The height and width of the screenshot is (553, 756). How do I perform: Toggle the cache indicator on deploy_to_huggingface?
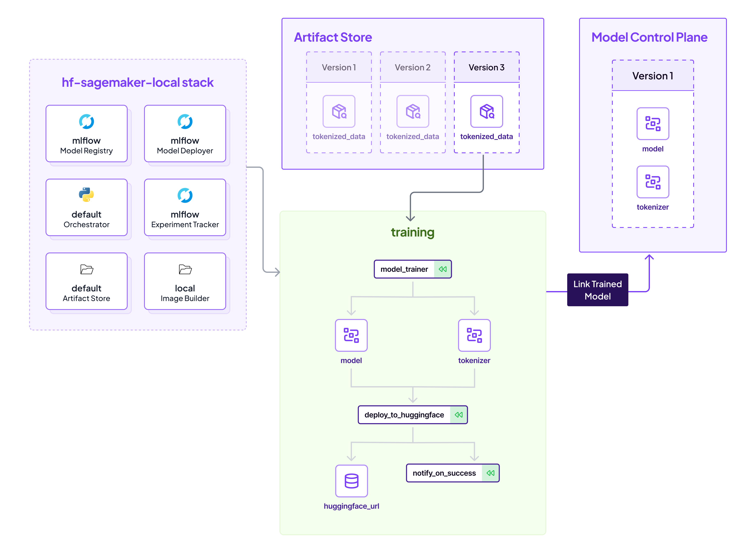(458, 415)
